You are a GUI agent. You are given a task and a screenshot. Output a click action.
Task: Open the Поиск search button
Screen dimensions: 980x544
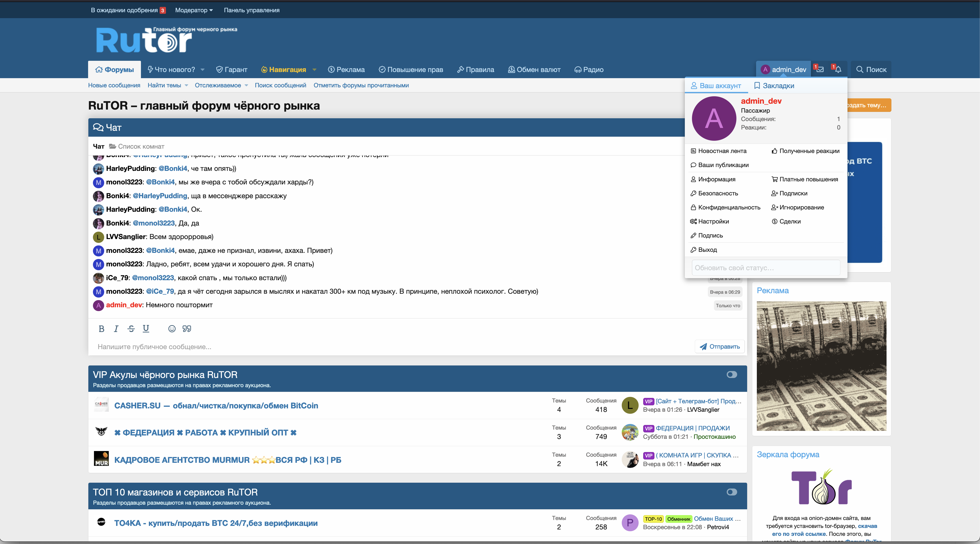coord(871,70)
